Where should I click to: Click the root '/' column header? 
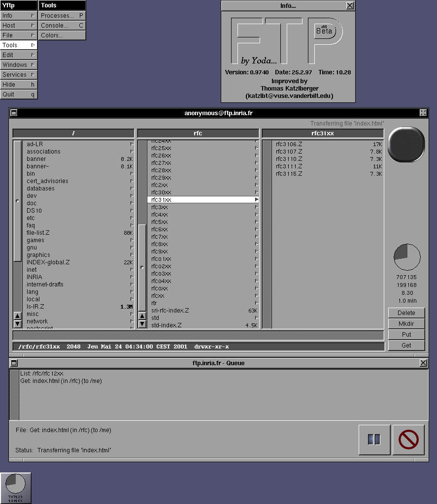coord(73,133)
